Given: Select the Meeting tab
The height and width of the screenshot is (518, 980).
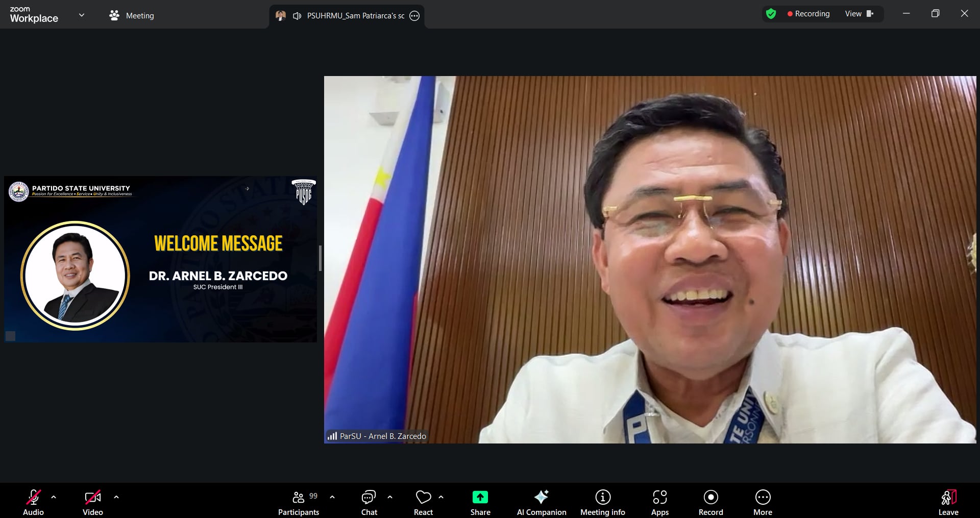Looking at the screenshot, I should (132, 16).
